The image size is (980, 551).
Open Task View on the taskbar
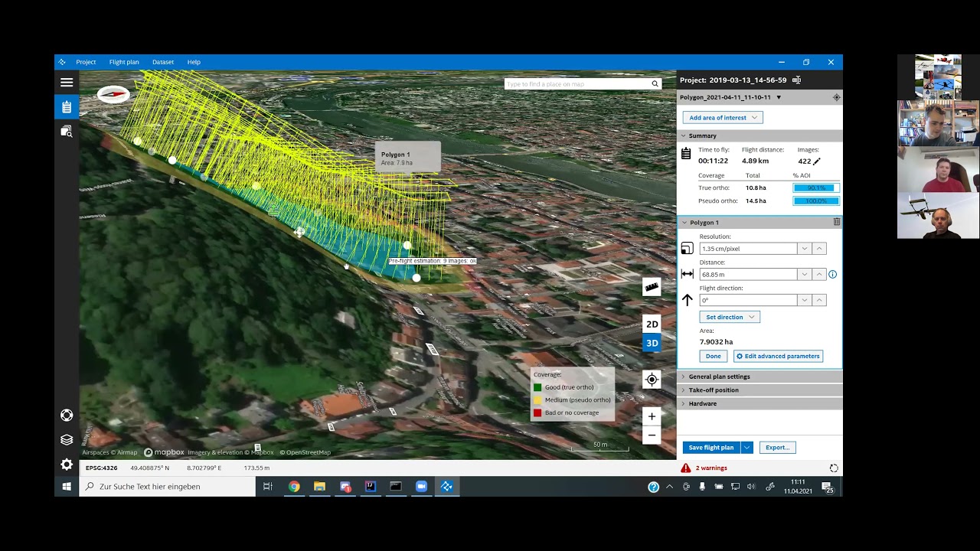pyautogui.click(x=267, y=486)
